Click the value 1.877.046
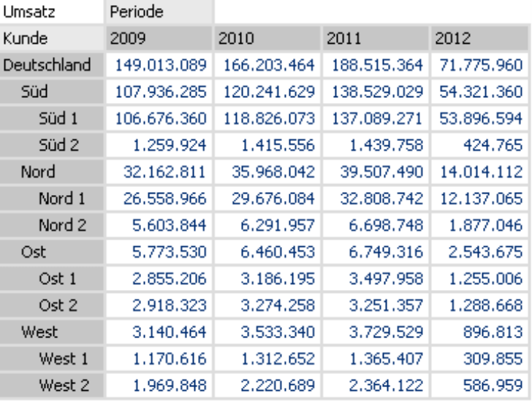532x401 pixels. (479, 225)
